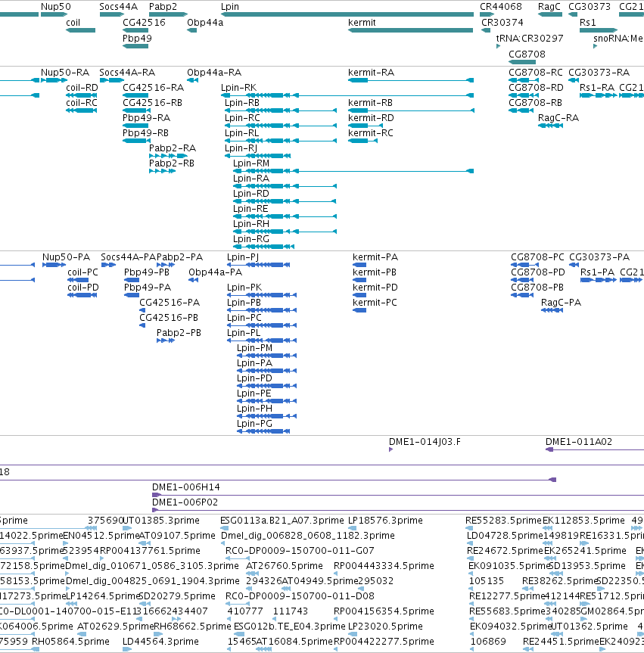
Task: Click the CG42516-PA protein label
Action: pyautogui.click(x=170, y=303)
